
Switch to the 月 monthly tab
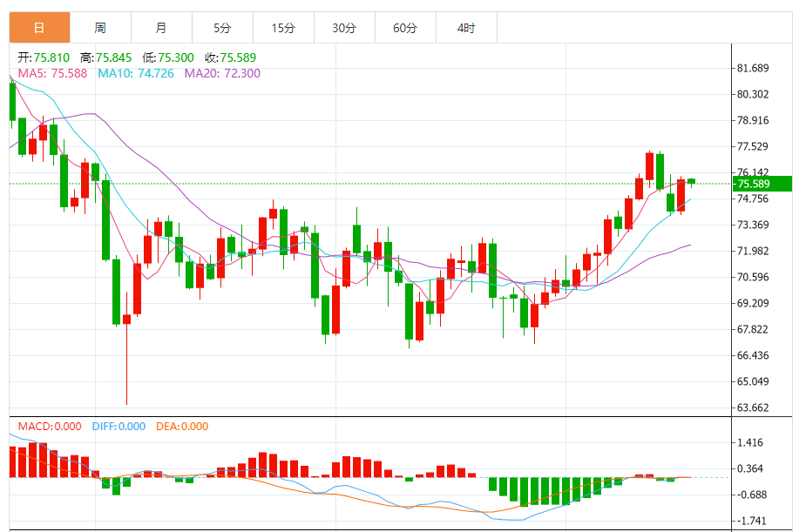pos(161,28)
